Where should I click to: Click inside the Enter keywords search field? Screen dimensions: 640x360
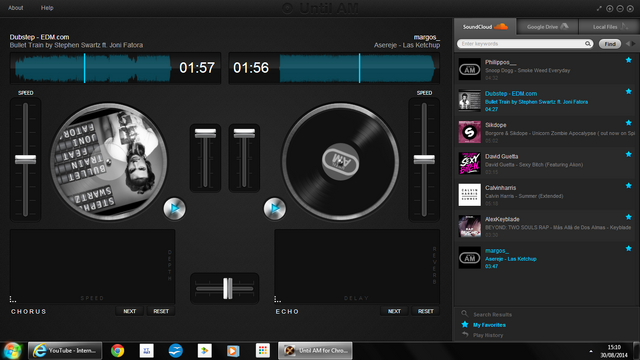click(521, 44)
